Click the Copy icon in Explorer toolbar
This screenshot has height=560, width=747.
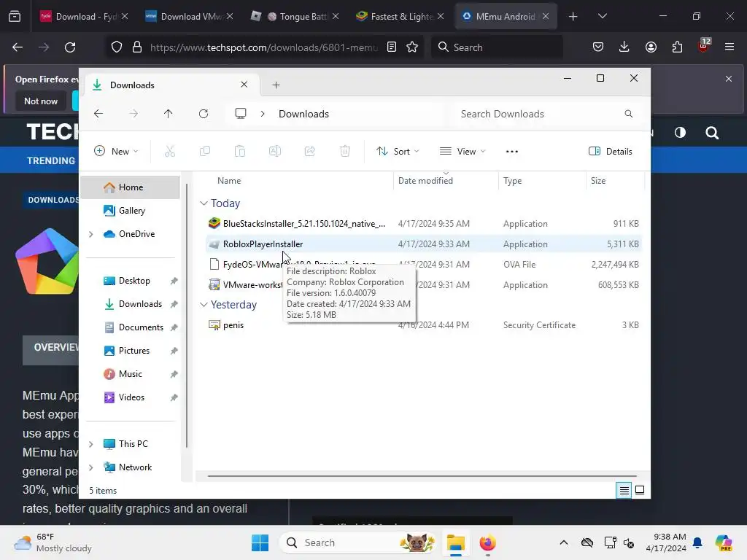point(205,152)
